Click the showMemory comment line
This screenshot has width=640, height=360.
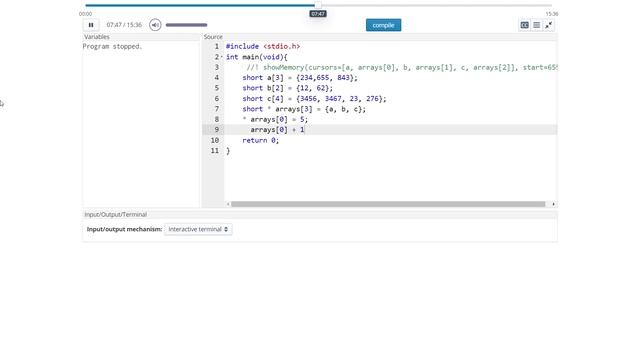[402, 67]
